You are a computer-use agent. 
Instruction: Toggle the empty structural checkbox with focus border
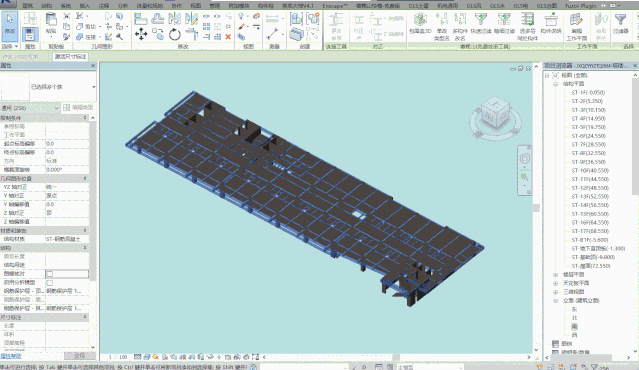50,274
